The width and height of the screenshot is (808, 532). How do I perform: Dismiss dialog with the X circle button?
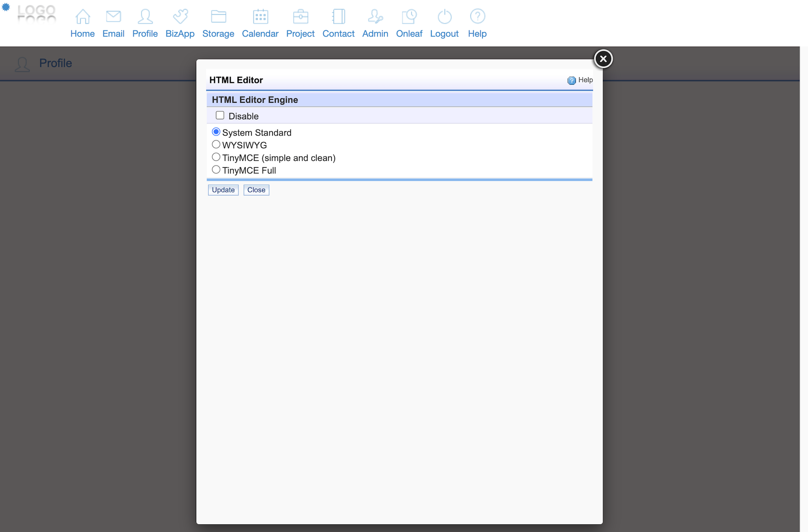[x=603, y=59]
